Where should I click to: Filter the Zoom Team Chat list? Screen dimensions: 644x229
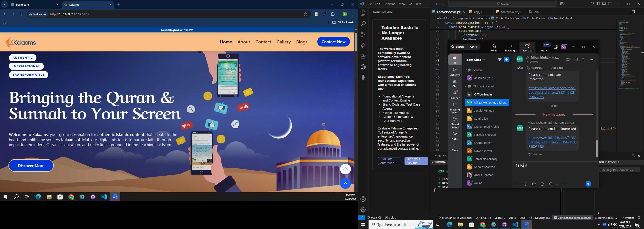pyautogui.click(x=499, y=59)
